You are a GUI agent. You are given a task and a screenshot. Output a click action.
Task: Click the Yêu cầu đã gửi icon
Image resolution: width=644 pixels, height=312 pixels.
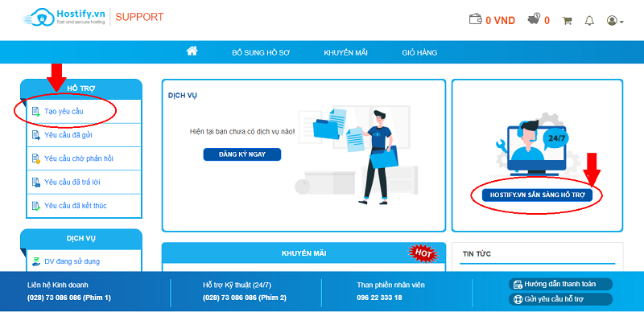36,135
